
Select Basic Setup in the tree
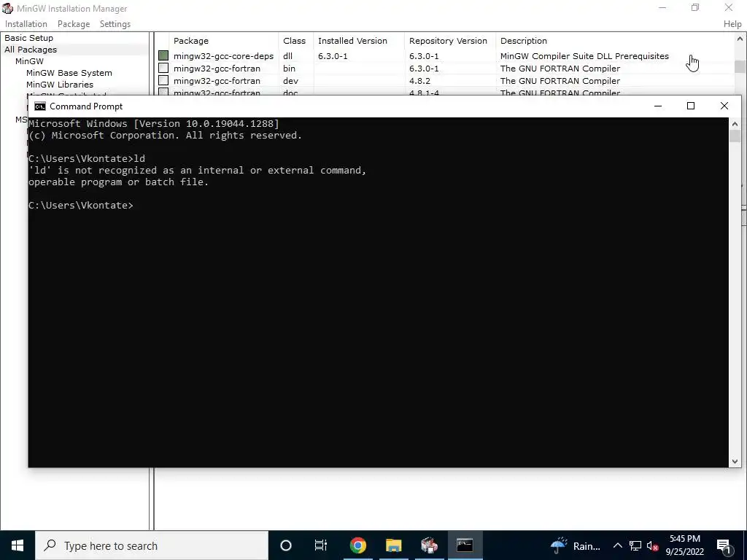tap(28, 38)
